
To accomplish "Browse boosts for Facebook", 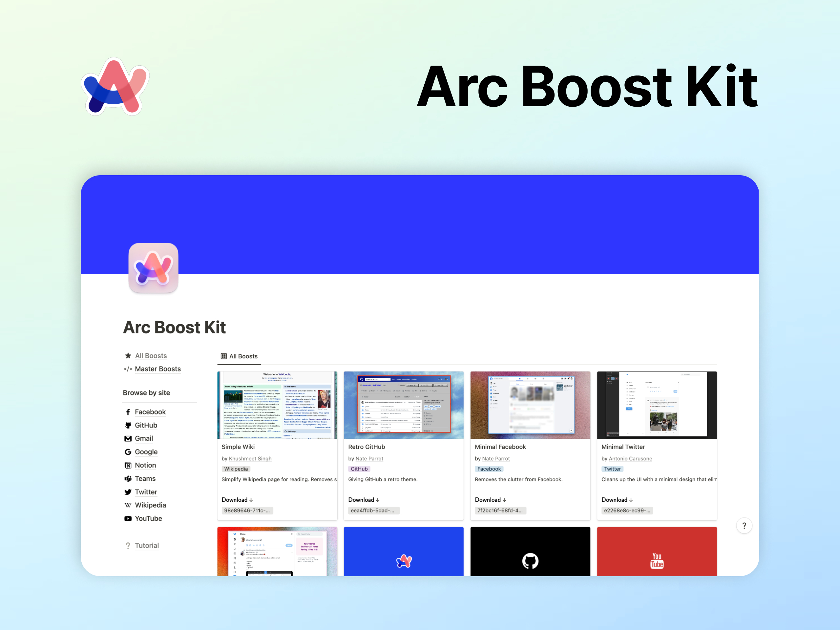I will [150, 412].
